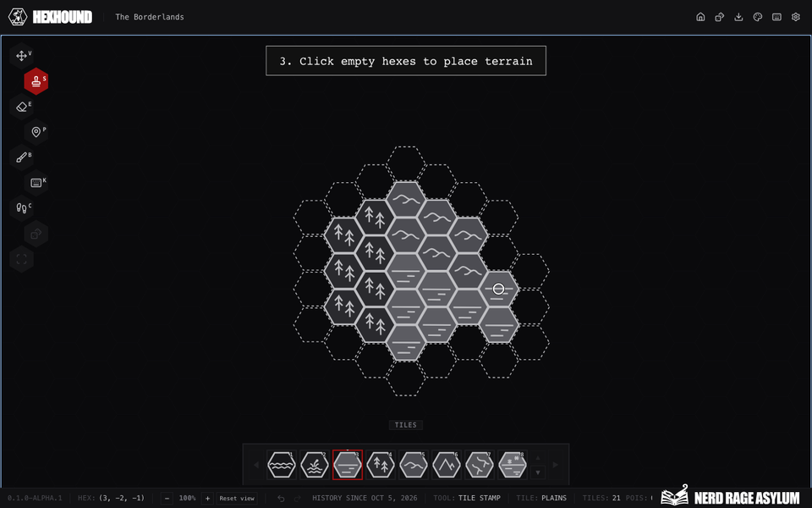
Task: Click the undo arrow in status bar
Action: coord(281,498)
